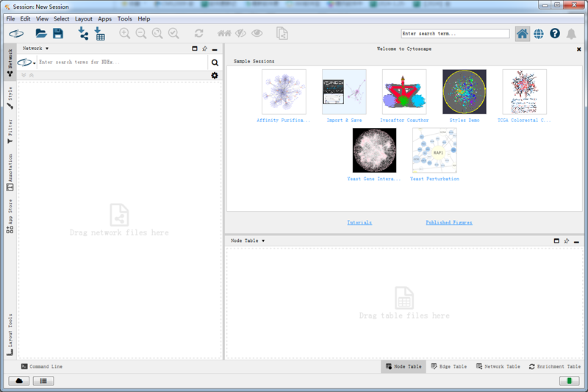This screenshot has height=392, width=588.
Task: Open the Command Line panel
Action: tap(42, 366)
